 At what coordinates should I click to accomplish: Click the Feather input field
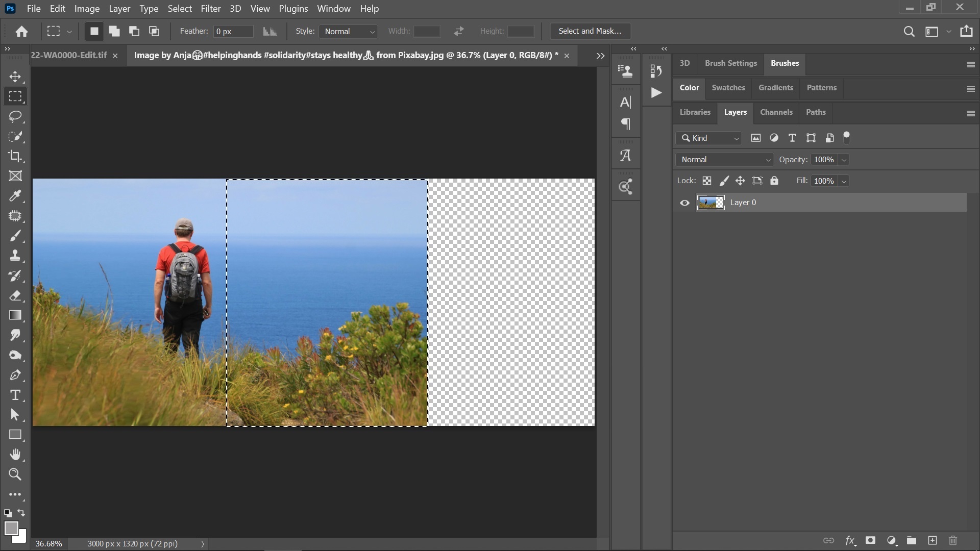(233, 31)
